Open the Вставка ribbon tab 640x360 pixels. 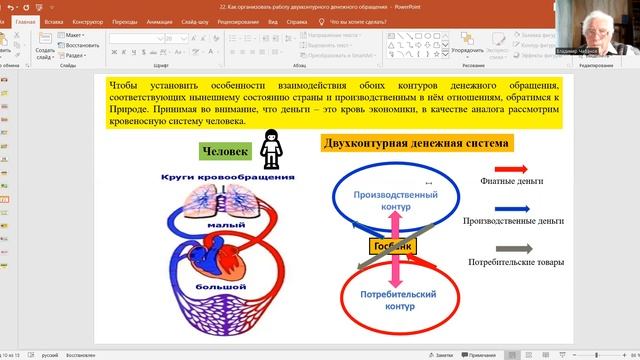point(54,22)
